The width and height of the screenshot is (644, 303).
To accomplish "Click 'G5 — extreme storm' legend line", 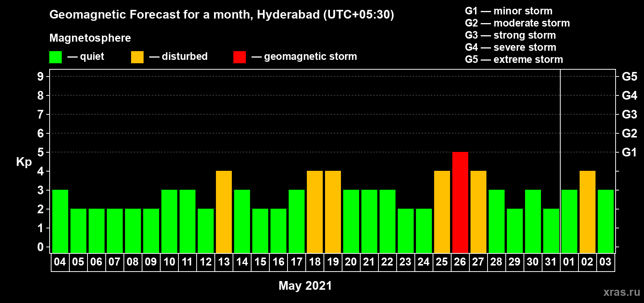I will pos(514,59).
